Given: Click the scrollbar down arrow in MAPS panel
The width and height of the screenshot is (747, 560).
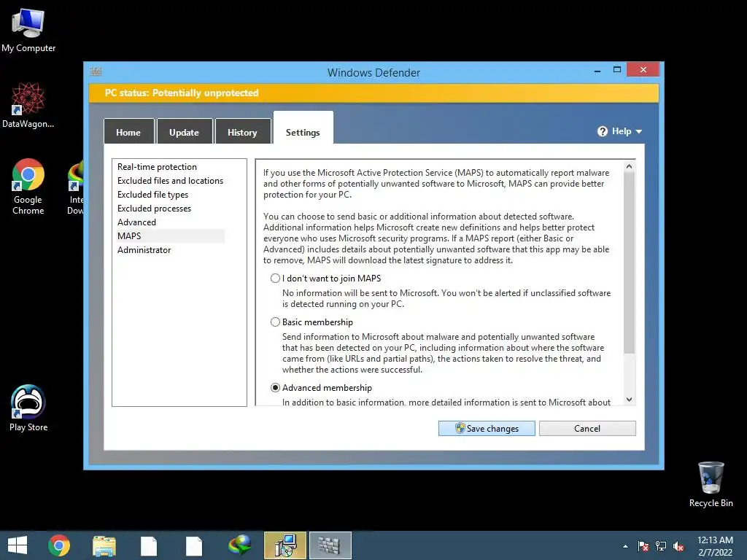Looking at the screenshot, I should pos(629,400).
